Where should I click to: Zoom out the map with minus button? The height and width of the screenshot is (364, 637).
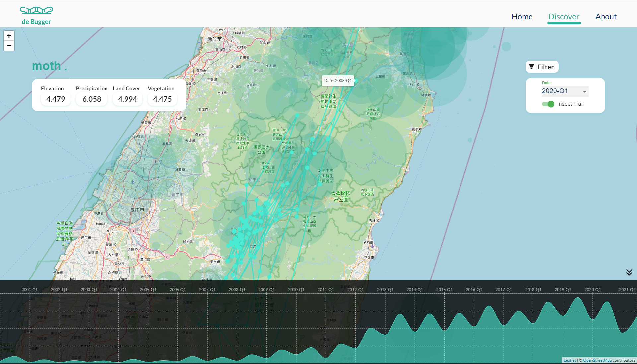click(x=9, y=46)
